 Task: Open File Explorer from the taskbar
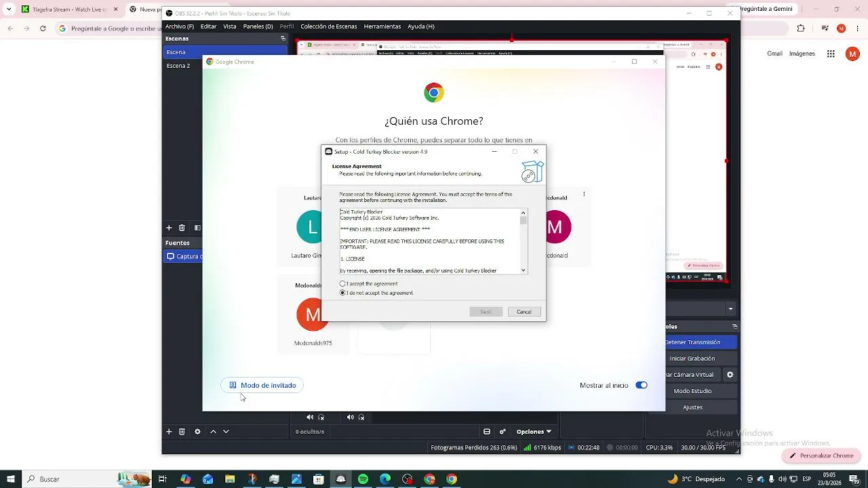click(230, 479)
